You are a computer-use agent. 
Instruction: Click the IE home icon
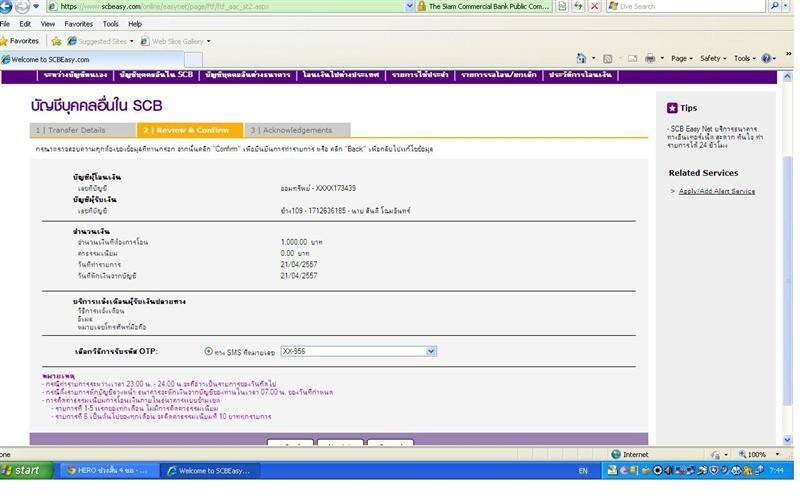click(582, 59)
